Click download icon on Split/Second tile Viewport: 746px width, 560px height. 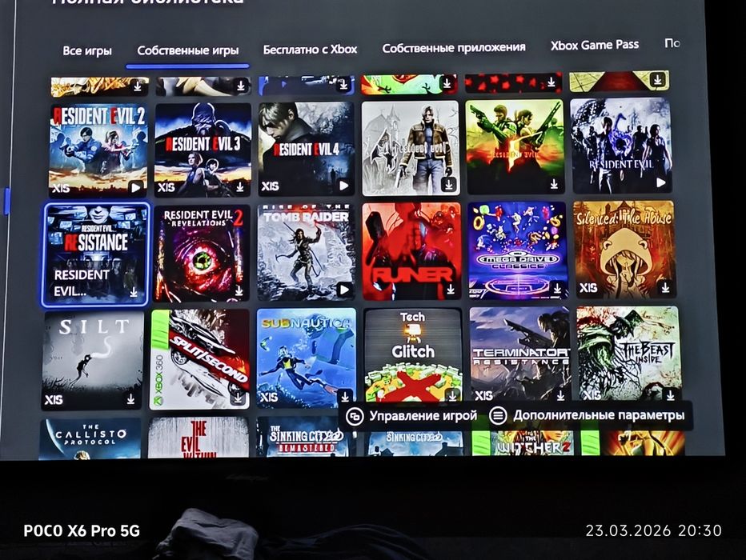238,398
